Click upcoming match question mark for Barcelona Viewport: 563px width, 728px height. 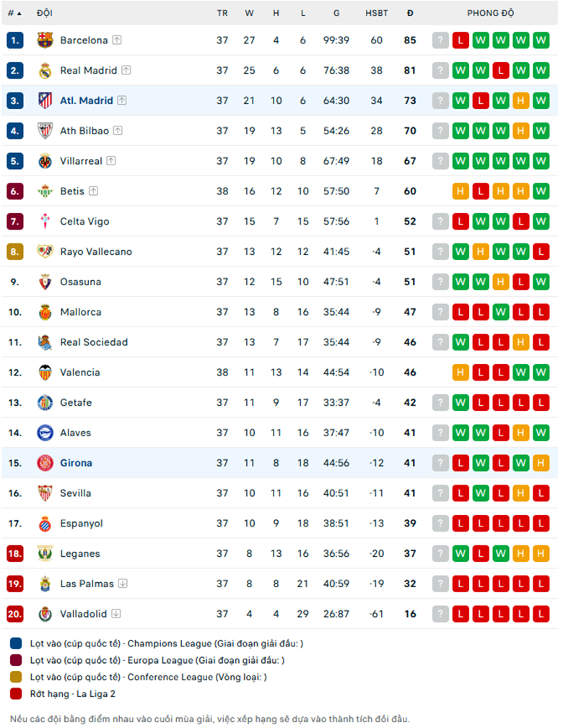click(440, 40)
